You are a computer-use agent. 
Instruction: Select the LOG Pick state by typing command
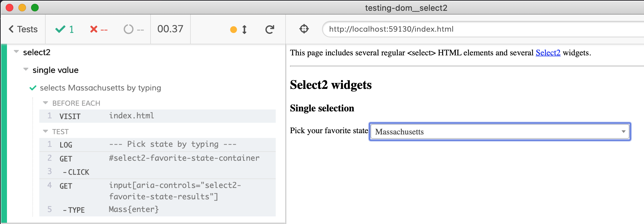[157, 145]
